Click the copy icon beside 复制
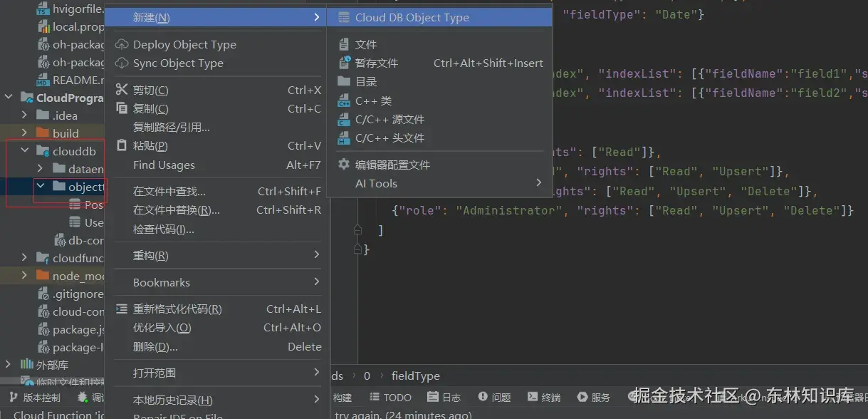The height and width of the screenshot is (419, 868). 121,108
